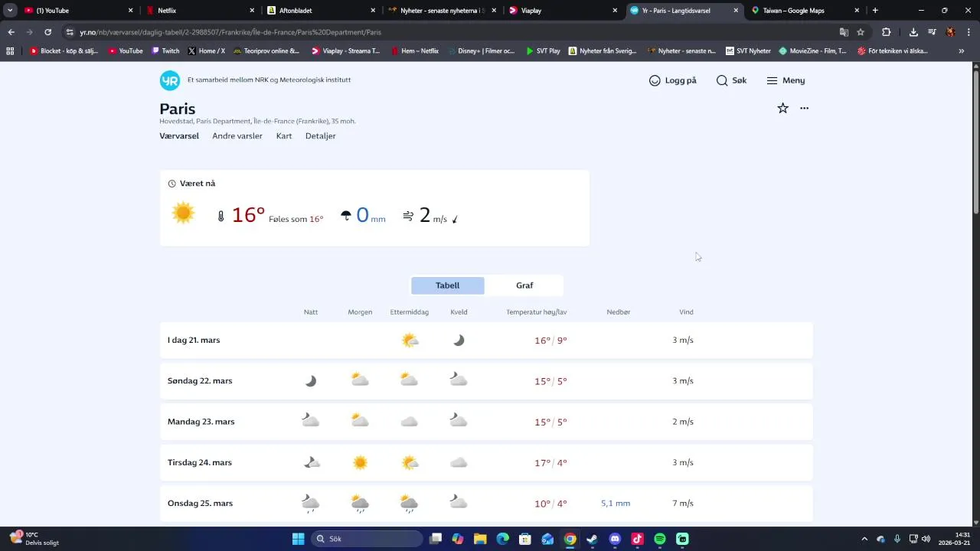980x551 pixels.
Task: Open Discord from the taskbar
Action: [x=615, y=539]
